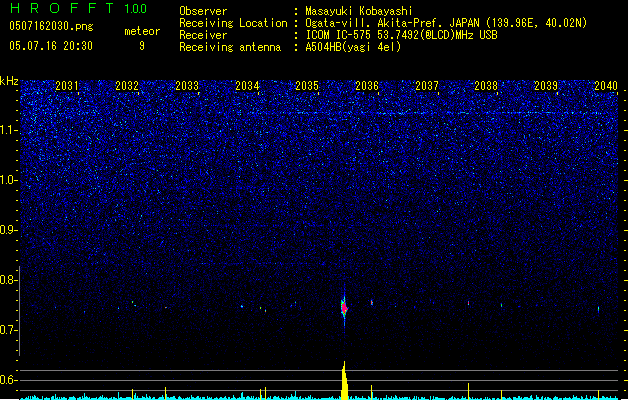Click the small echo just after 2036

[372, 303]
